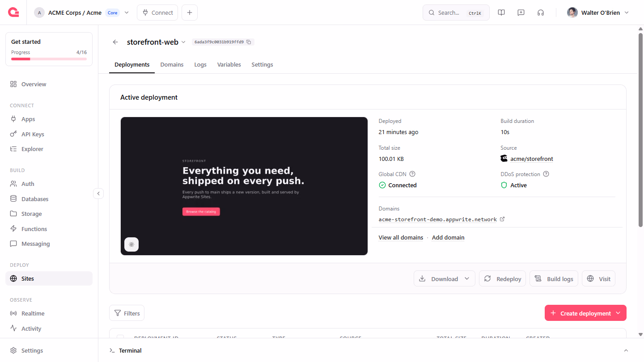Switch to the Variables tab
Image resolution: width=644 pixels, height=362 pixels.
click(x=229, y=64)
